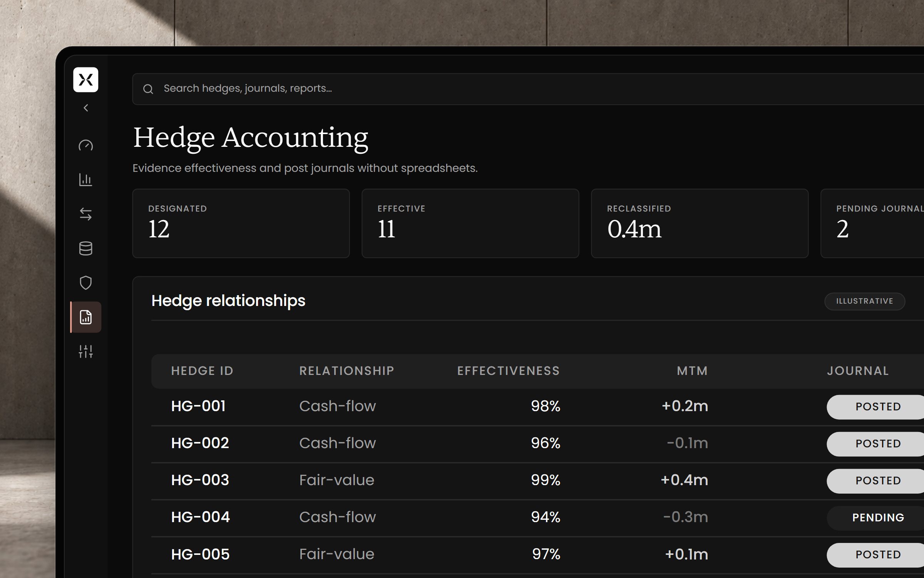Select hedge row HG-002

(537, 444)
